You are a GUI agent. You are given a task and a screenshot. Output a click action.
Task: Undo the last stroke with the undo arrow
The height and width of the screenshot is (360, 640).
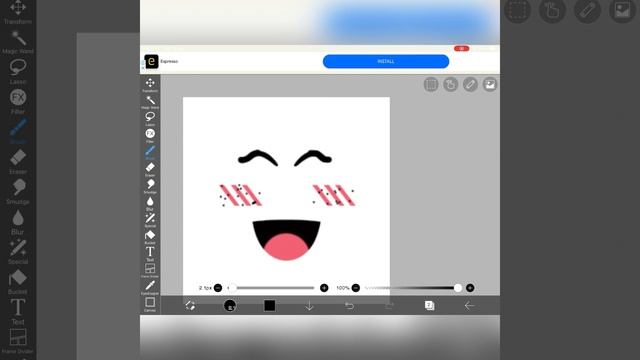349,305
